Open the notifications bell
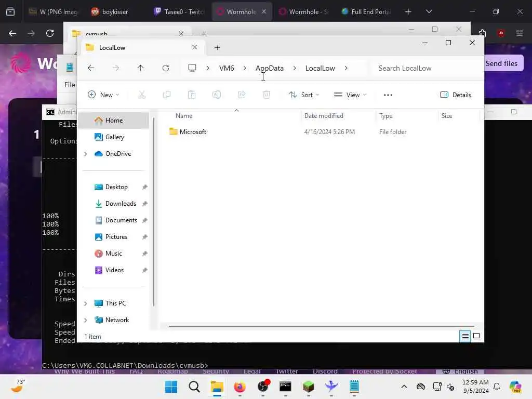Image resolution: width=532 pixels, height=399 pixels. (496, 387)
